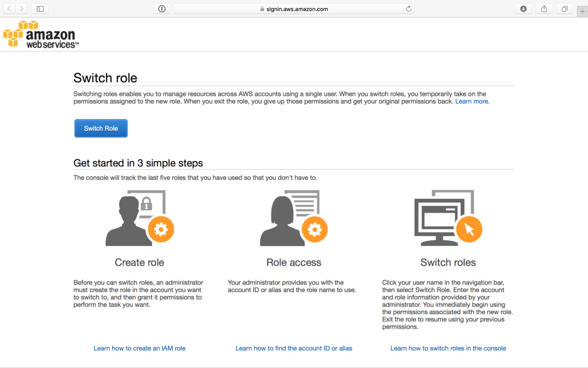
Task: Open a new tab with plus button
Action: click(x=582, y=11)
